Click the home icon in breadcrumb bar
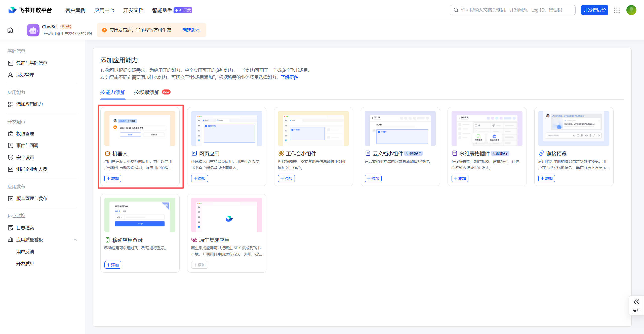This screenshot has width=644, height=334. click(10, 30)
